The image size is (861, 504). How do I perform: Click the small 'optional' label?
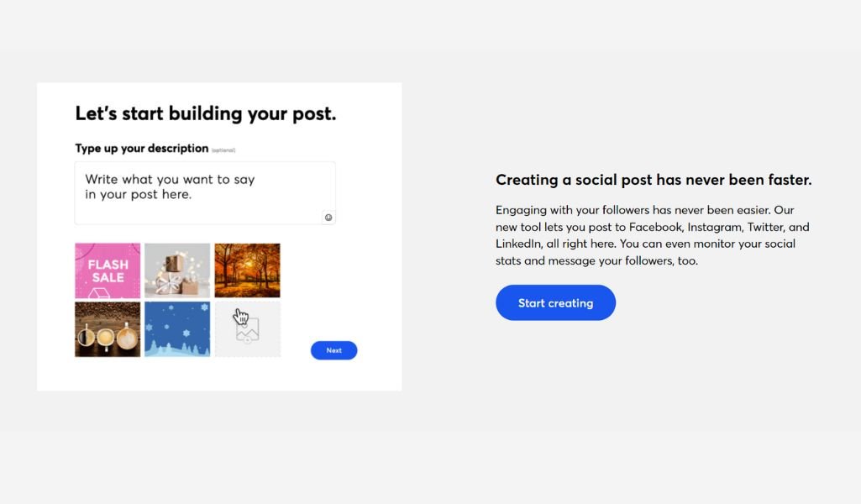[x=223, y=150]
